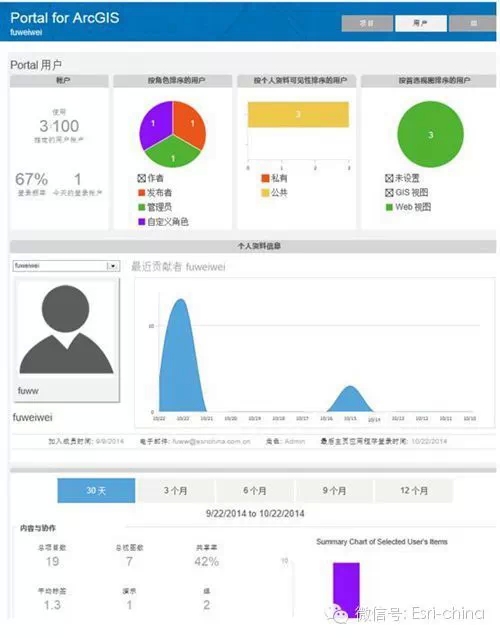The width and height of the screenshot is (500, 638).
Task: Click the 管理员 green legend swatch
Action: [142, 207]
